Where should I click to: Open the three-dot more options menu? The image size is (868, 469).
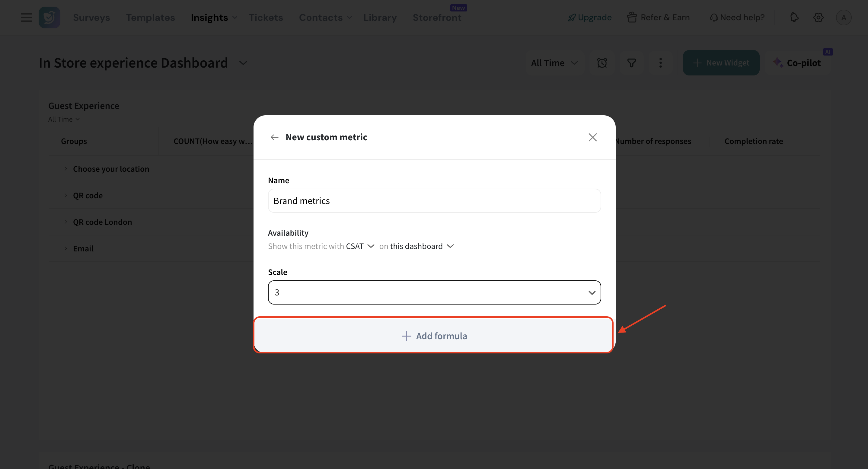(x=660, y=63)
